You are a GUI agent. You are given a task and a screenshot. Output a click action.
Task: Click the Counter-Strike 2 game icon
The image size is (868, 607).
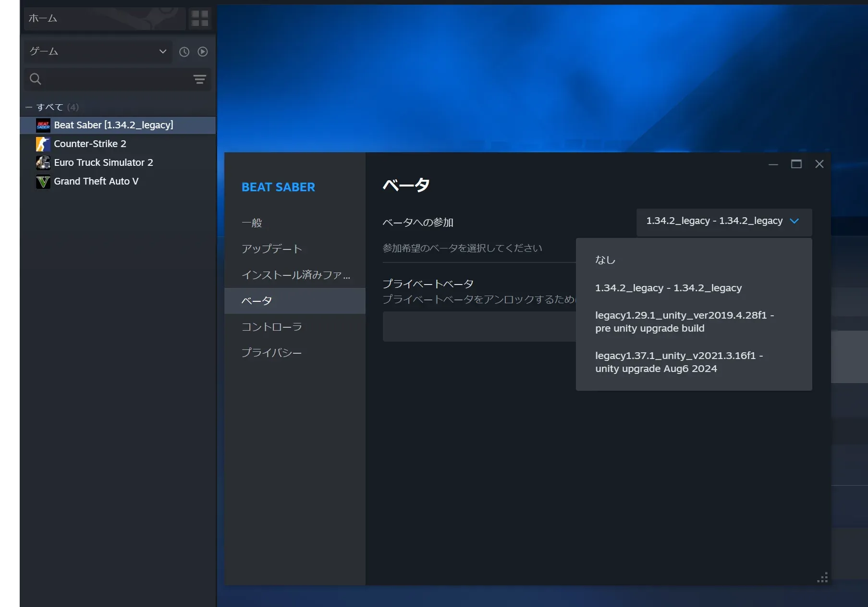pos(43,144)
